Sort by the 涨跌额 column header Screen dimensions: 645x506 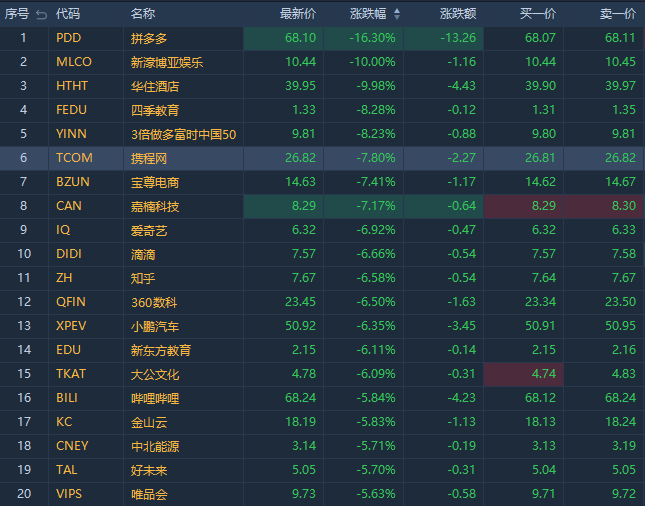click(x=457, y=14)
